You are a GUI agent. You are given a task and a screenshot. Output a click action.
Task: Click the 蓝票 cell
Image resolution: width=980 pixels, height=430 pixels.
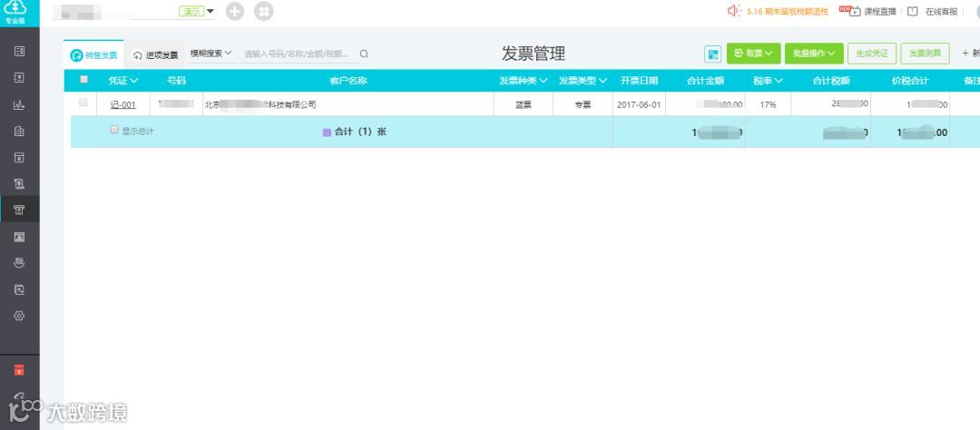pyautogui.click(x=524, y=105)
